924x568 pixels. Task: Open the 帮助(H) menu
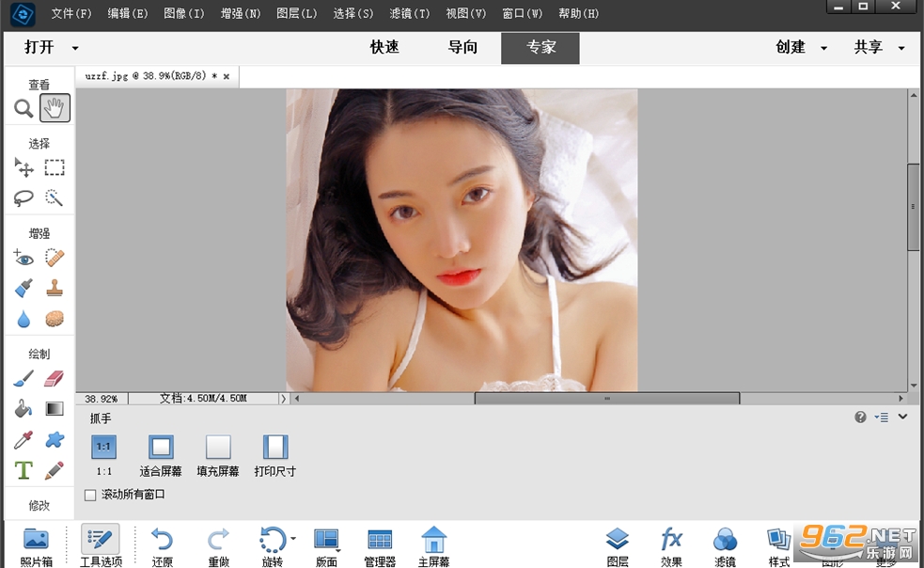tap(579, 13)
